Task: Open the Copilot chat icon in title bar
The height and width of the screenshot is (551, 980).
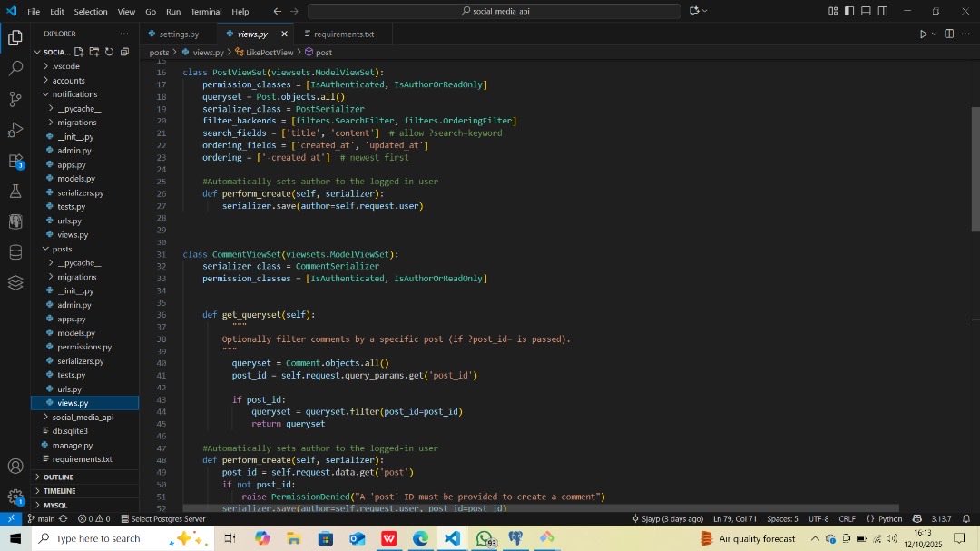Action: click(x=694, y=11)
